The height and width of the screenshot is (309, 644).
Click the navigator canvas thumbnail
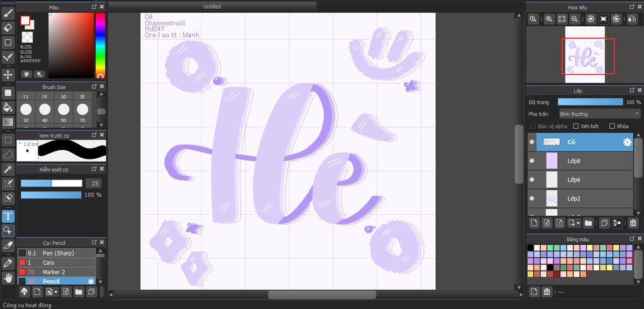[585, 55]
